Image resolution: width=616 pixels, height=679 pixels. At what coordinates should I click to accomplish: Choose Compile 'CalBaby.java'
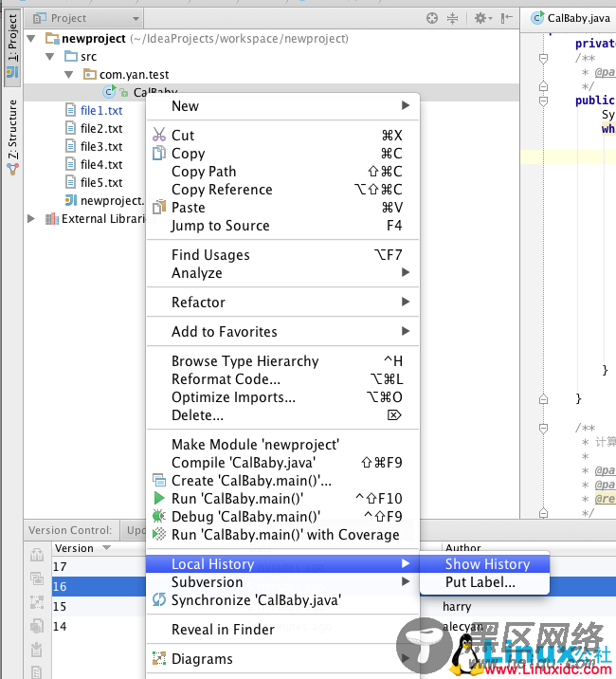coord(282,463)
